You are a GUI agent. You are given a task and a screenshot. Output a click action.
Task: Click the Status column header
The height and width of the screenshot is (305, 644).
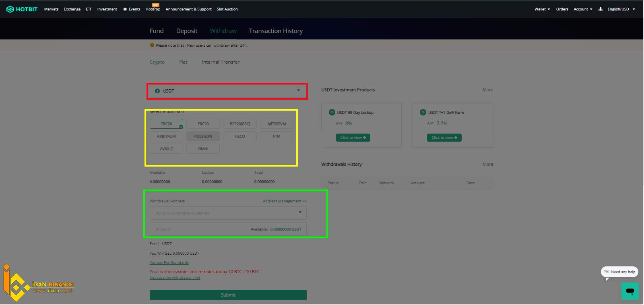333,183
